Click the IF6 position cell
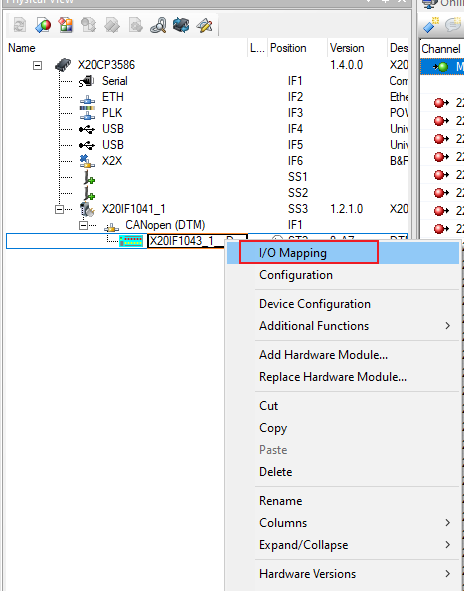The height and width of the screenshot is (591, 464). [295, 161]
